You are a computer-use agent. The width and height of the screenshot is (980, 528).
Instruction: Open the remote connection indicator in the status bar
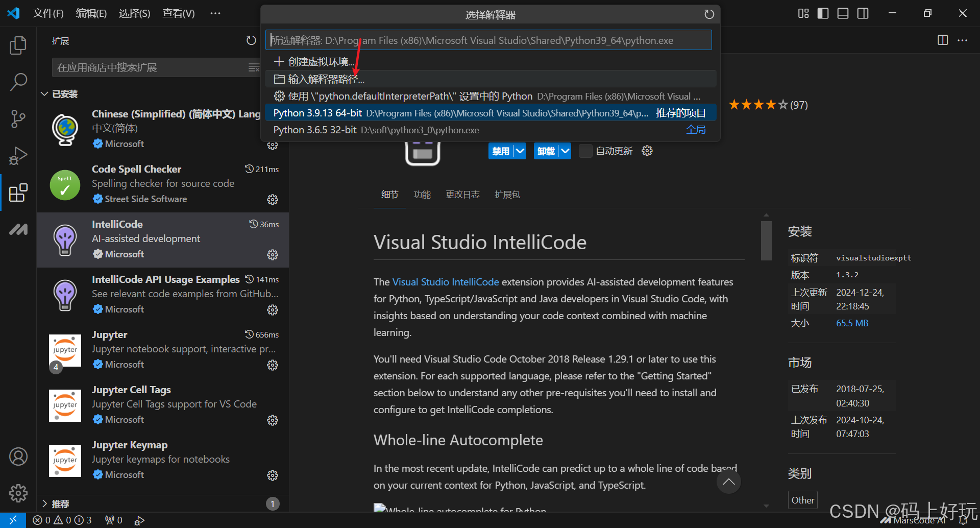coord(13,519)
